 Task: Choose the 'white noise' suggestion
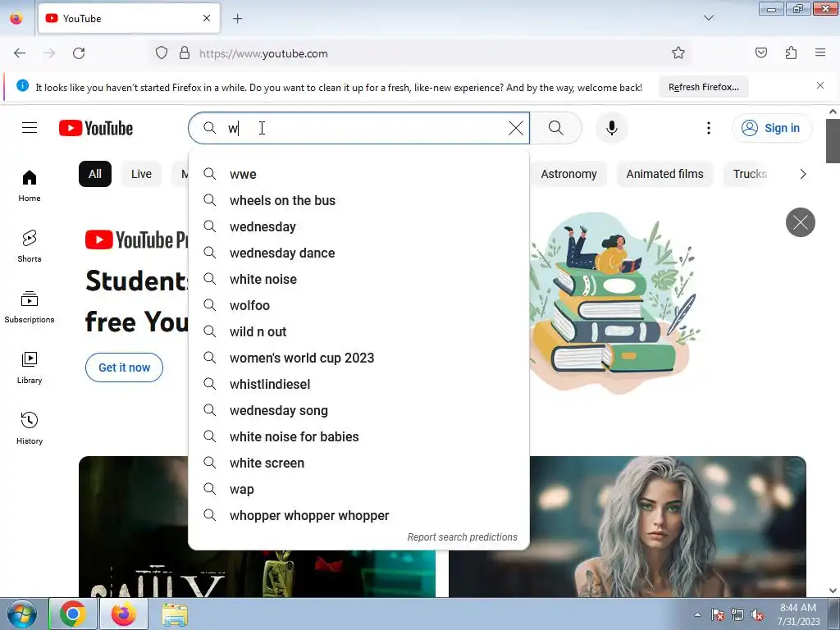pos(359,279)
